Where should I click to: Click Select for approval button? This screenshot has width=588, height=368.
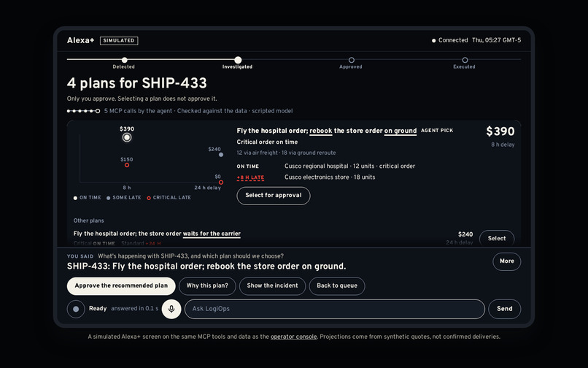coord(274,196)
